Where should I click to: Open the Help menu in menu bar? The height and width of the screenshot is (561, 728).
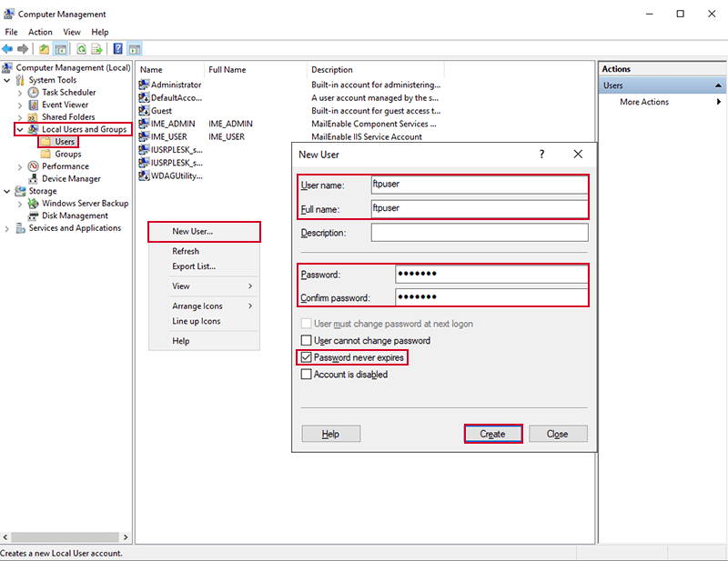click(100, 32)
